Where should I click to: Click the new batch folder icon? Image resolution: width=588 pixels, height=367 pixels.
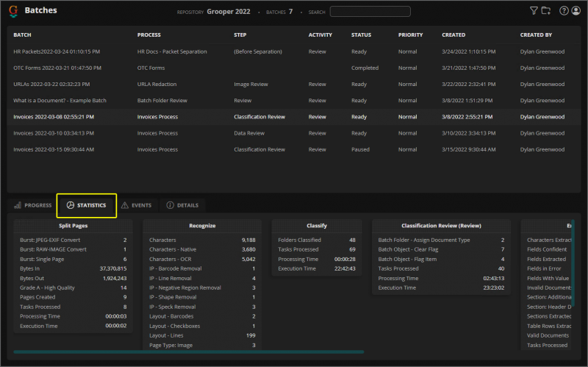[x=545, y=11]
